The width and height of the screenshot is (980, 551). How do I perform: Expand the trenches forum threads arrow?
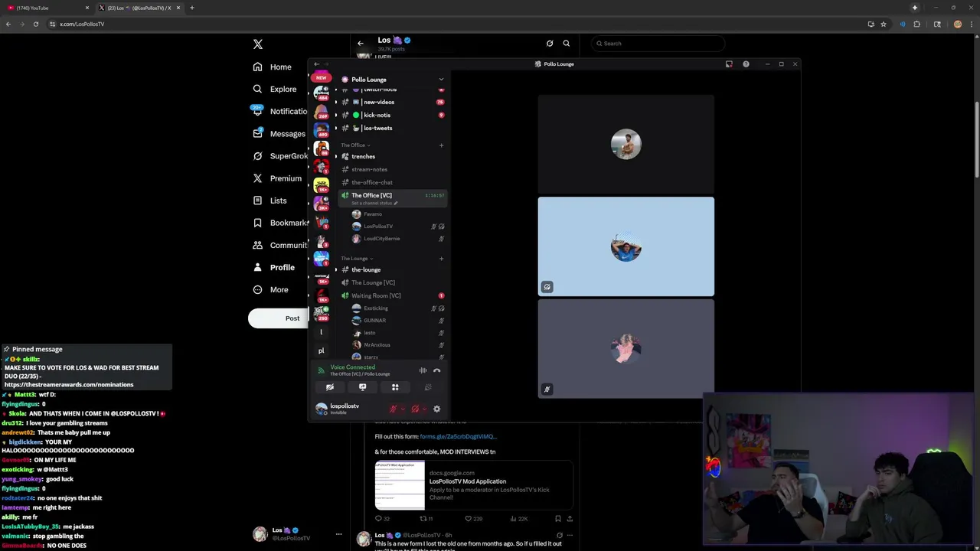pos(335,156)
